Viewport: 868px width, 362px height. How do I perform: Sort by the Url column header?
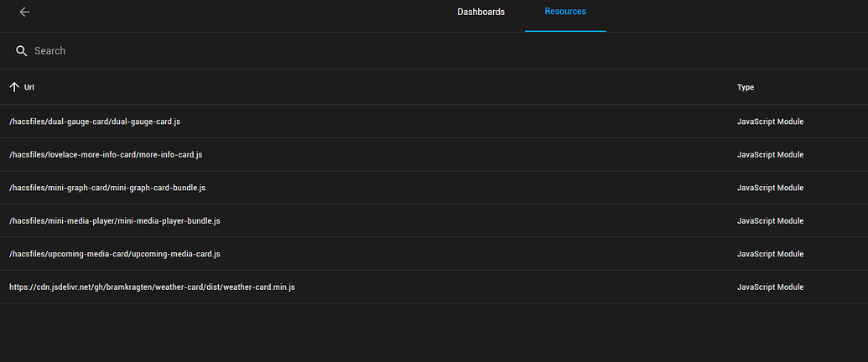click(x=29, y=87)
